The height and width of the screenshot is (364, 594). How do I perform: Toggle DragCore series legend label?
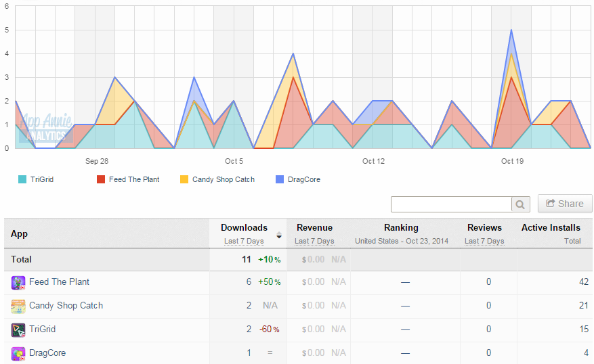pyautogui.click(x=304, y=179)
